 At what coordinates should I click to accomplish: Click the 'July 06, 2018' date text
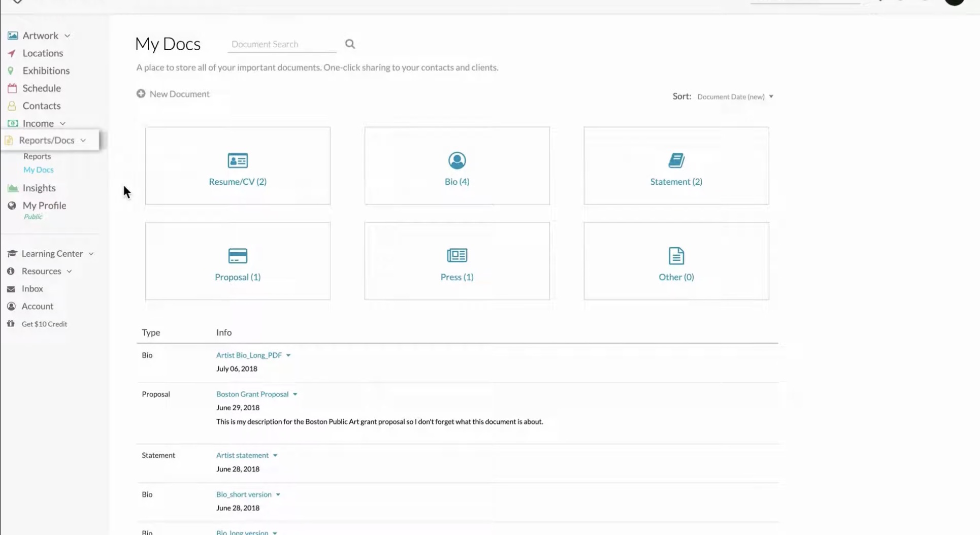(237, 369)
